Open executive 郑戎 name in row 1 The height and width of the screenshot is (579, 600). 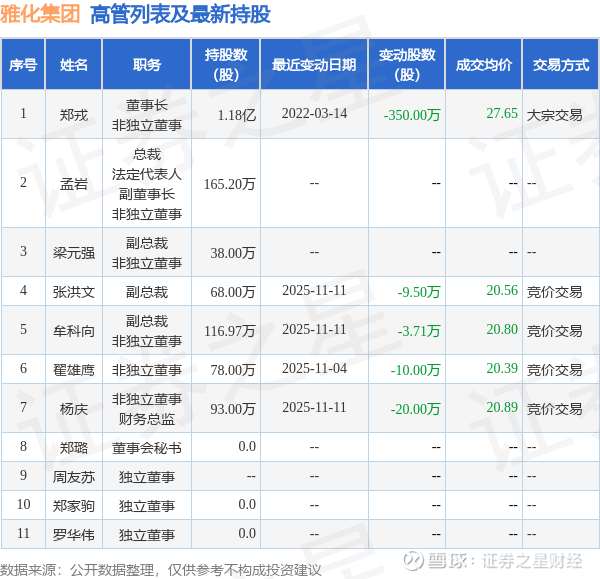(x=74, y=114)
